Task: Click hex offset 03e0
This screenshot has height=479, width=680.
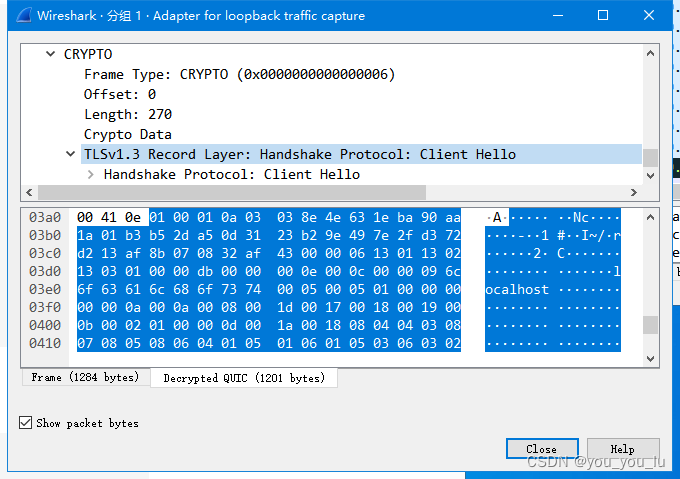Action: [x=45, y=289]
